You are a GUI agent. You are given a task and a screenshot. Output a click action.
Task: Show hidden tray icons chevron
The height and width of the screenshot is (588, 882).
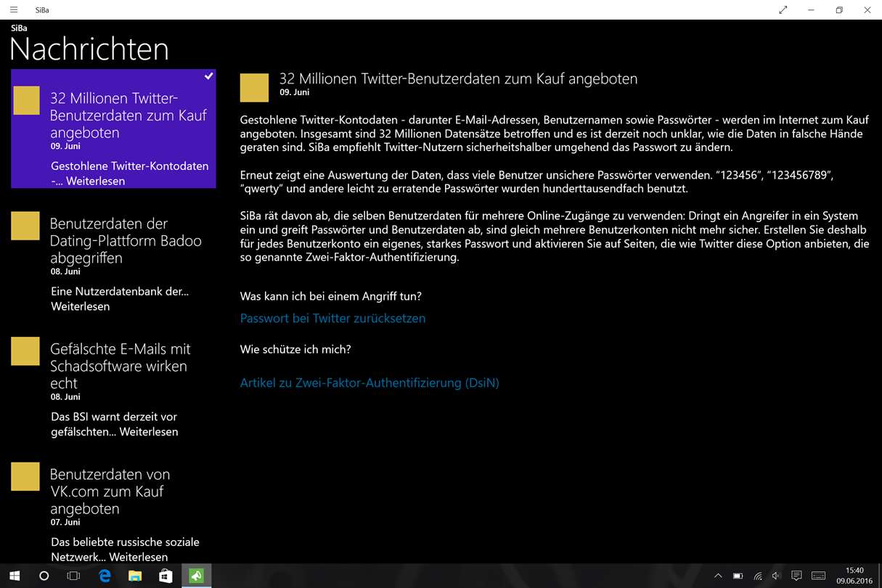pyautogui.click(x=718, y=576)
